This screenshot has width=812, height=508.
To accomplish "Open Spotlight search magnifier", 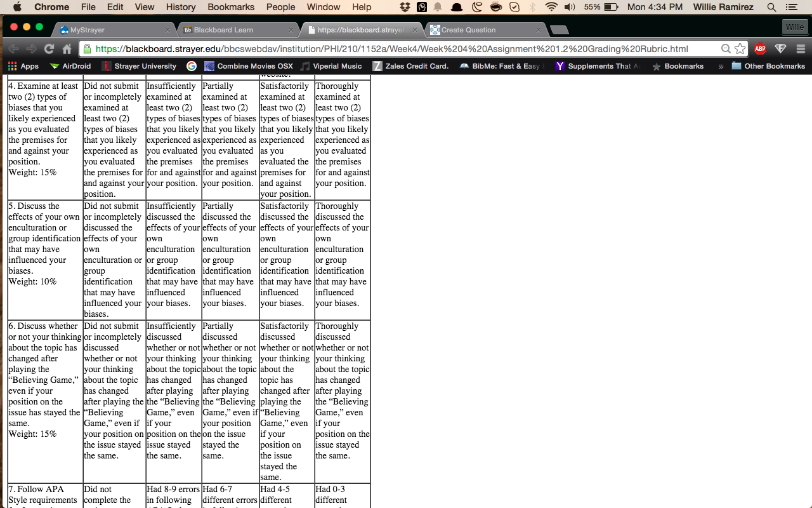I will click(771, 7).
